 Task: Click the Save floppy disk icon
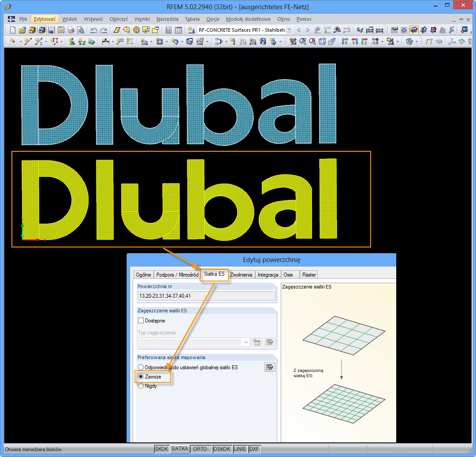click(51, 30)
